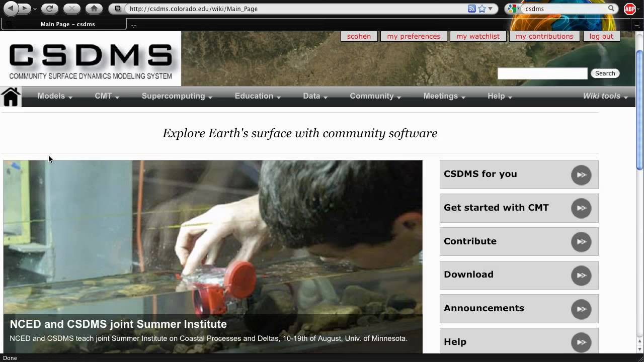Click the wiki search input field
The width and height of the screenshot is (644, 362).
pyautogui.click(x=542, y=73)
